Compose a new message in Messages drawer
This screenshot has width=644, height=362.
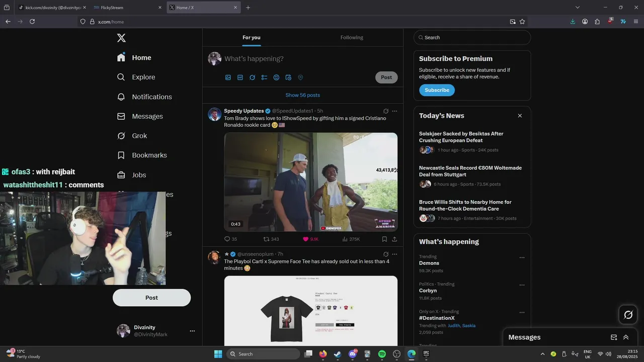click(x=614, y=337)
